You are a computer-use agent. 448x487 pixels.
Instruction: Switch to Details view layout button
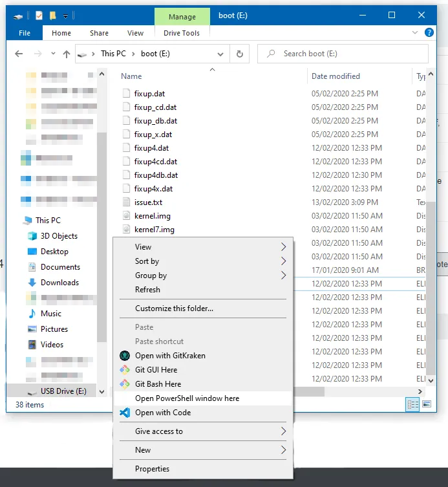(x=412, y=404)
